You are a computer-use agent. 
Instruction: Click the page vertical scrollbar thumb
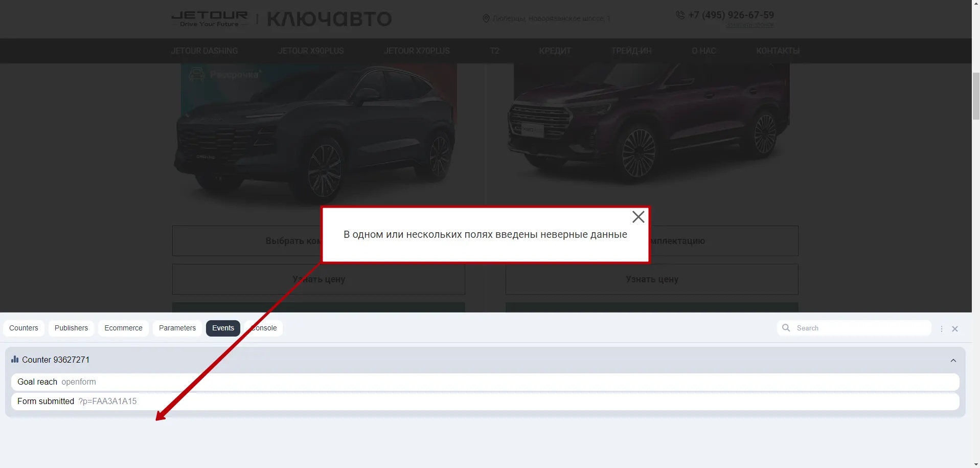[976, 96]
